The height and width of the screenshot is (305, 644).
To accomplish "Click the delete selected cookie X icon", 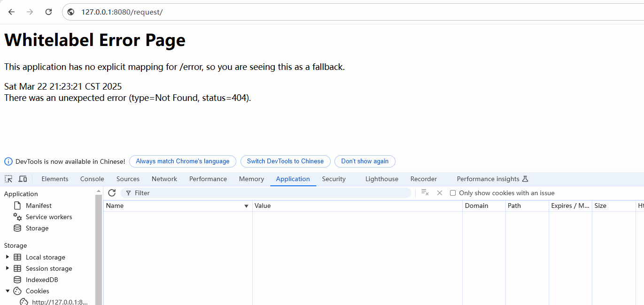I will 440,193.
